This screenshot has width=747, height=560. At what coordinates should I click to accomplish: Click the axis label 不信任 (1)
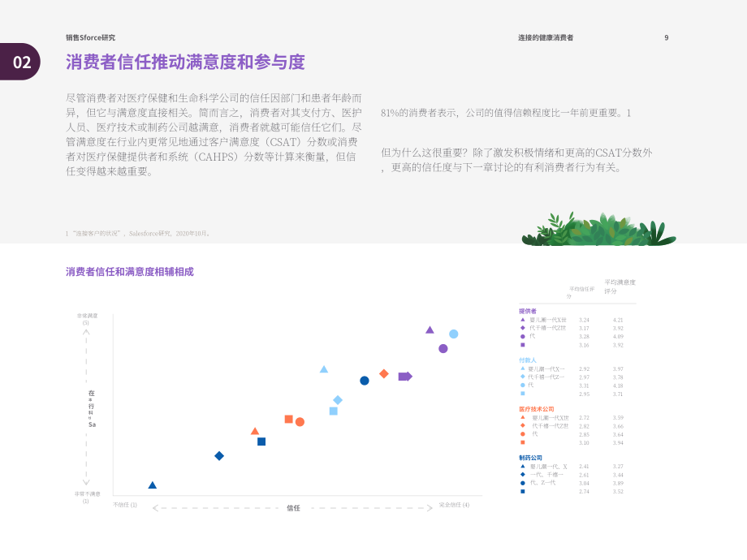point(125,505)
